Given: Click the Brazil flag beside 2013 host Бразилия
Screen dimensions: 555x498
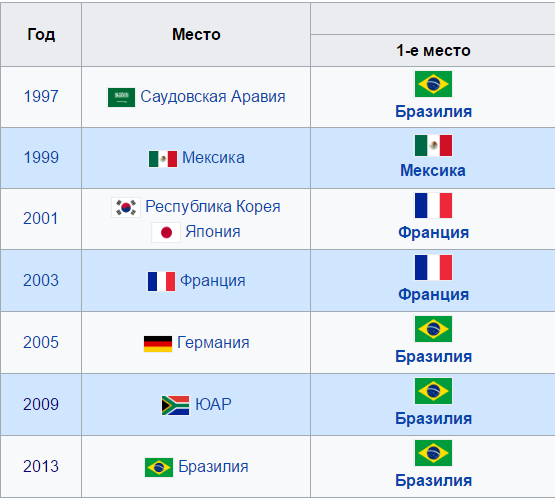Looking at the screenshot, I should click(x=159, y=467).
